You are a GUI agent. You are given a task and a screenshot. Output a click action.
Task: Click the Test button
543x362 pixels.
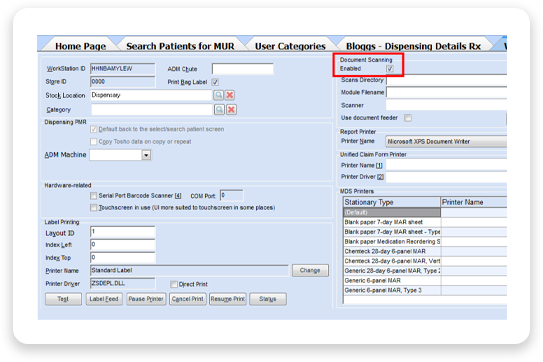coord(63,299)
